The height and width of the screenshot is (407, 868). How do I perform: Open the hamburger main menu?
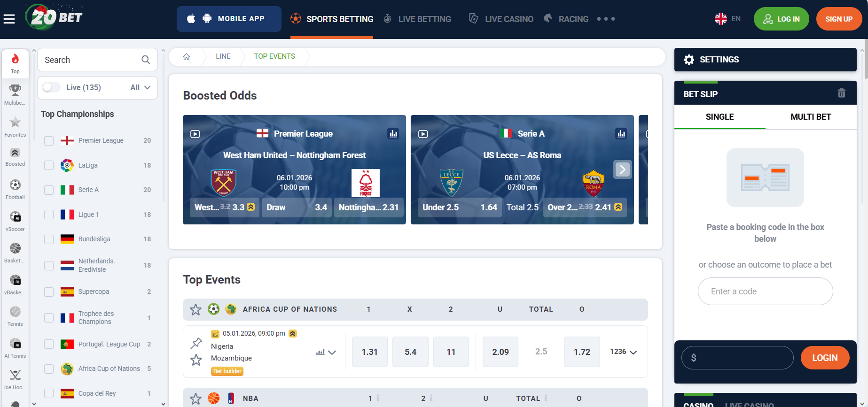click(x=9, y=19)
